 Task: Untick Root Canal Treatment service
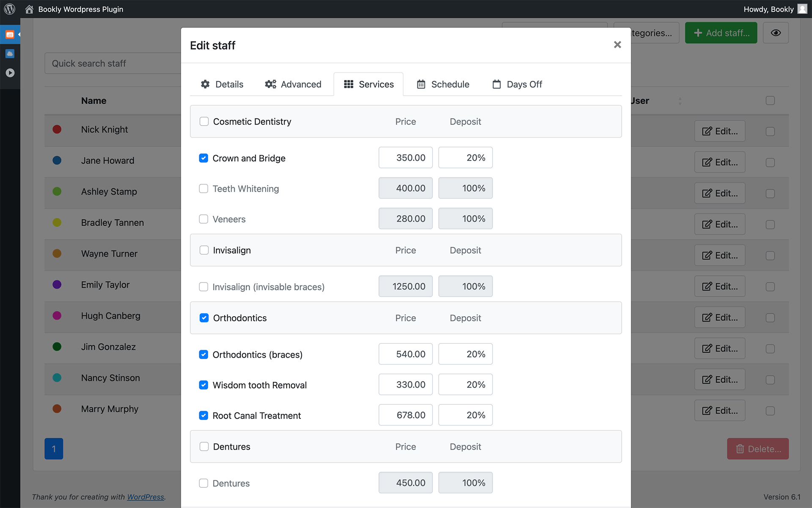click(x=203, y=416)
